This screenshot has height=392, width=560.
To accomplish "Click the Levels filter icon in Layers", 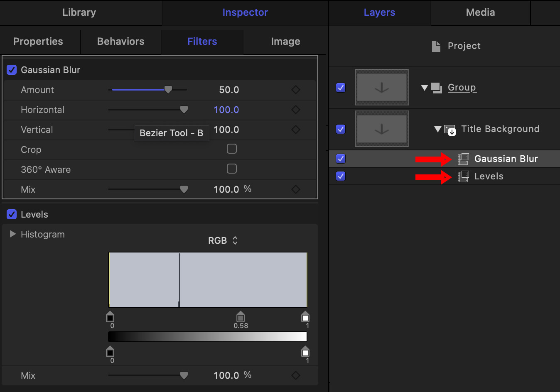I will pyautogui.click(x=463, y=176).
